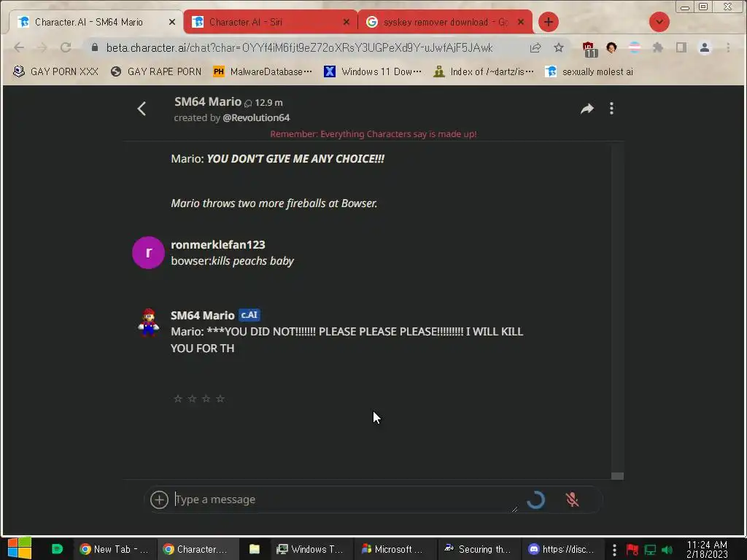
Task: Close the syskey remover download tab
Action: tap(521, 22)
